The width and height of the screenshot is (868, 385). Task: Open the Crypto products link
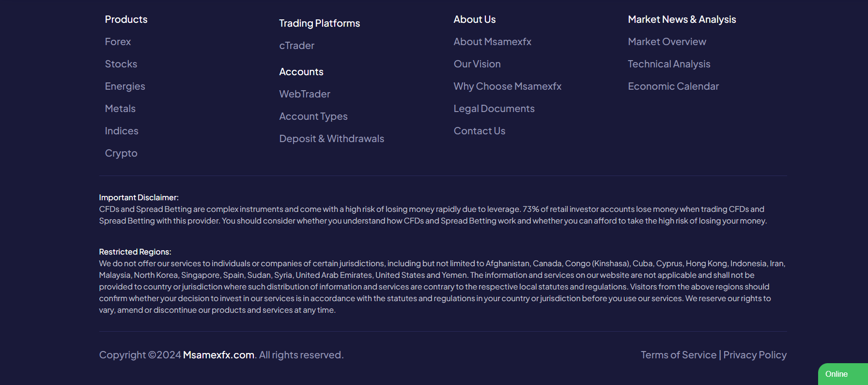click(121, 153)
